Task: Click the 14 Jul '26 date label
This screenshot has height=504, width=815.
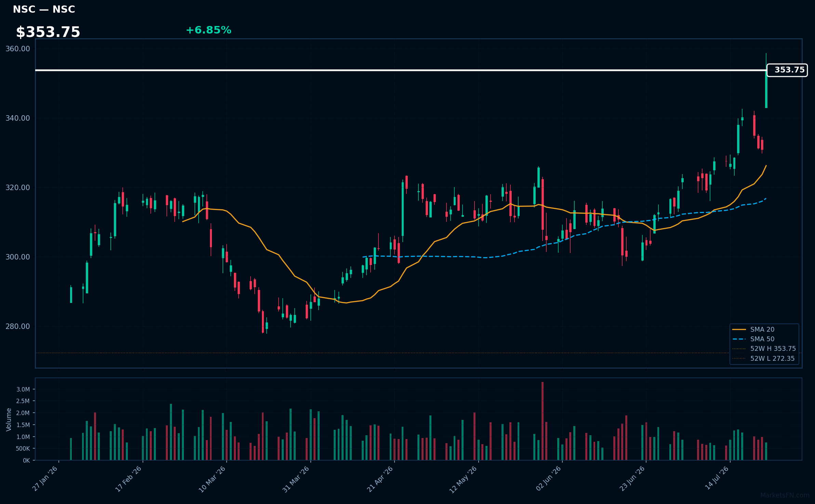Action: coord(717,478)
